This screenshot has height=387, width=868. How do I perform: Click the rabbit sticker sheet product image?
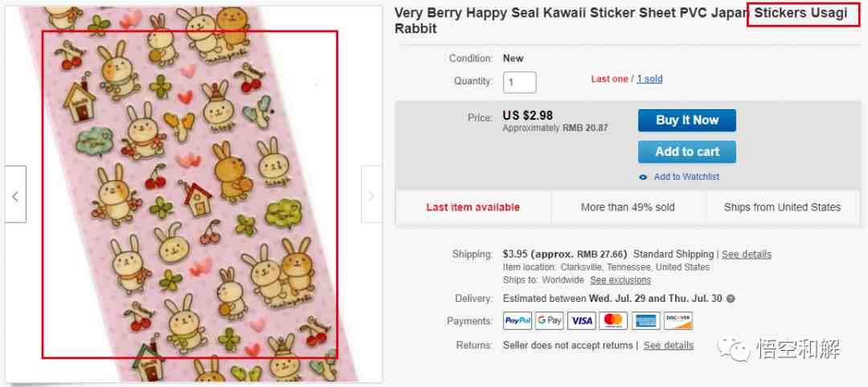pos(193,193)
